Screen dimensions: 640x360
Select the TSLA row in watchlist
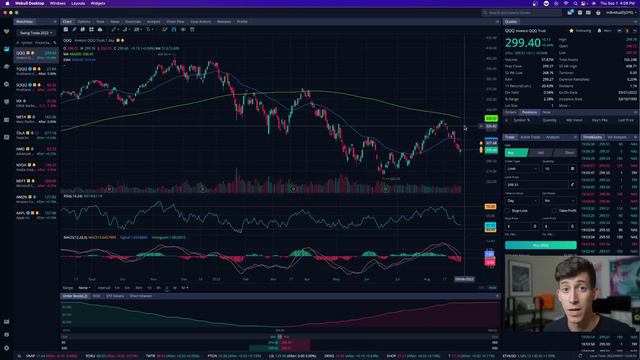pyautogui.click(x=36, y=135)
